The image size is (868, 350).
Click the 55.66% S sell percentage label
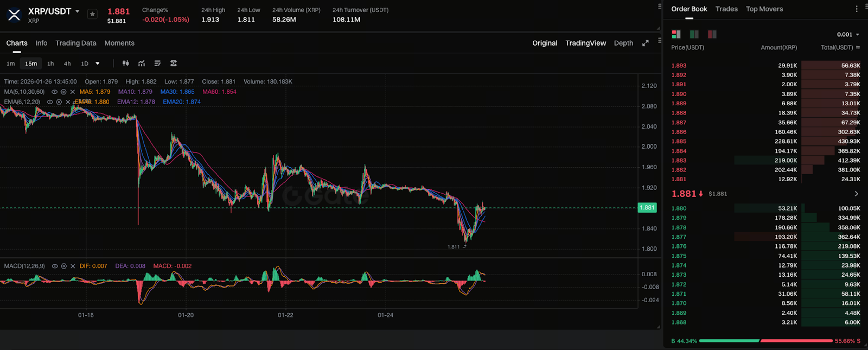click(848, 341)
